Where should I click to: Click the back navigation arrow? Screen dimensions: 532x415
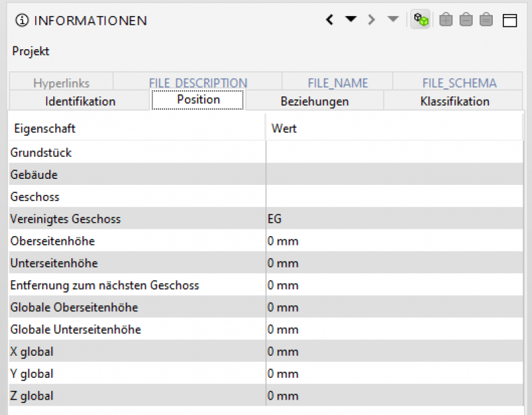(330, 20)
